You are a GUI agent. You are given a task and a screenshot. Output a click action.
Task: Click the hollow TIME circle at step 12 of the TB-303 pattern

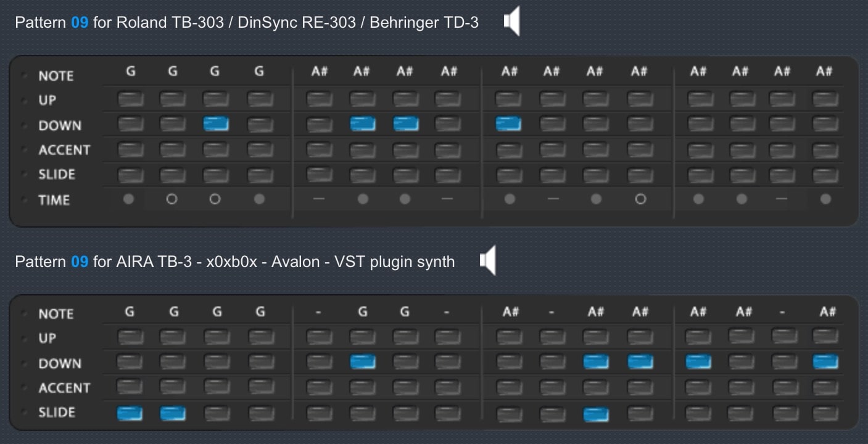tap(640, 199)
